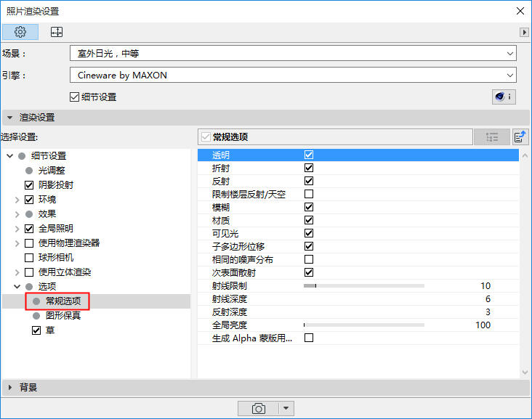532x419 pixels.
Task: Enable 使用物理渲染器 checkbox
Action: point(29,243)
